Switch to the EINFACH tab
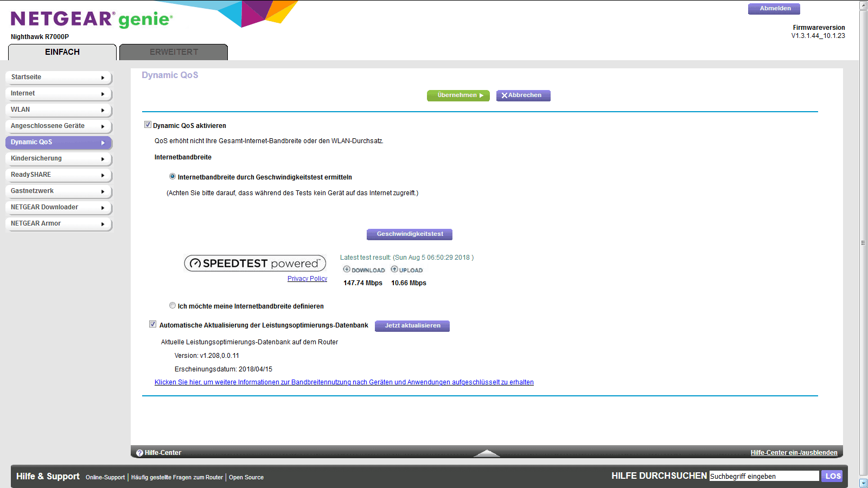Screen dimensions: 868x488 tap(62, 52)
